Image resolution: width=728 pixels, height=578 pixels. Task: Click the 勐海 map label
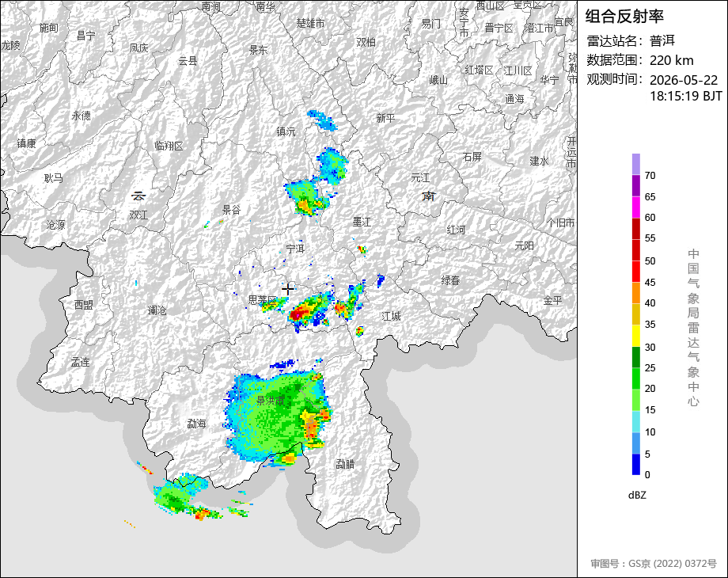click(x=196, y=424)
